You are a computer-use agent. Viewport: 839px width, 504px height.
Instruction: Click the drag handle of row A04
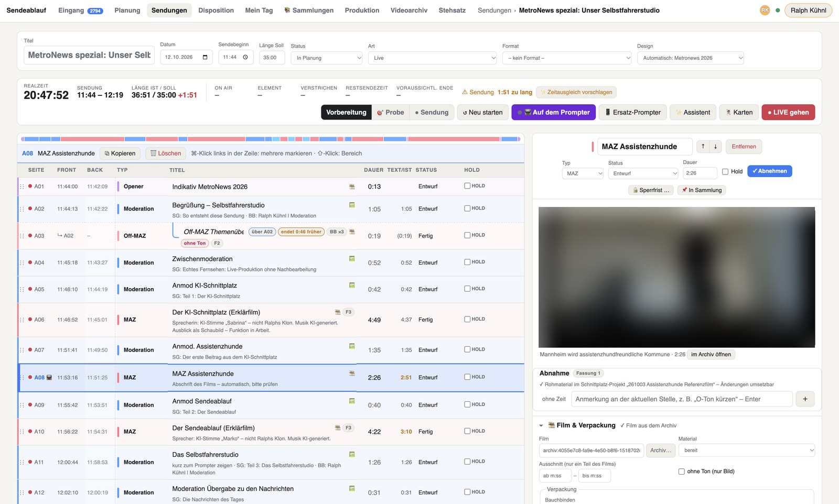[22, 262]
